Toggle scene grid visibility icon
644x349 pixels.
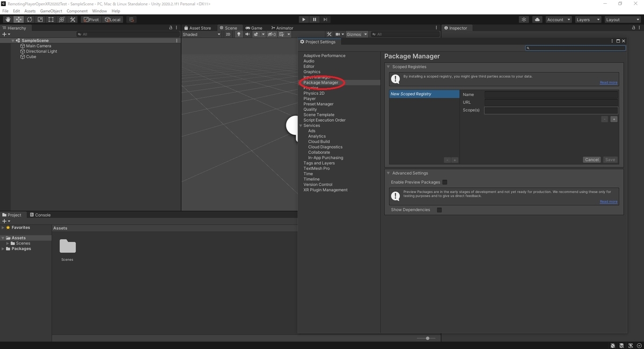(282, 34)
